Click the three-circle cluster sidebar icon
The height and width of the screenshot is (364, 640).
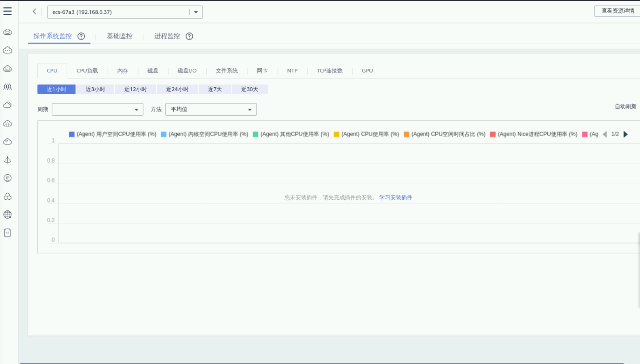pos(7,196)
